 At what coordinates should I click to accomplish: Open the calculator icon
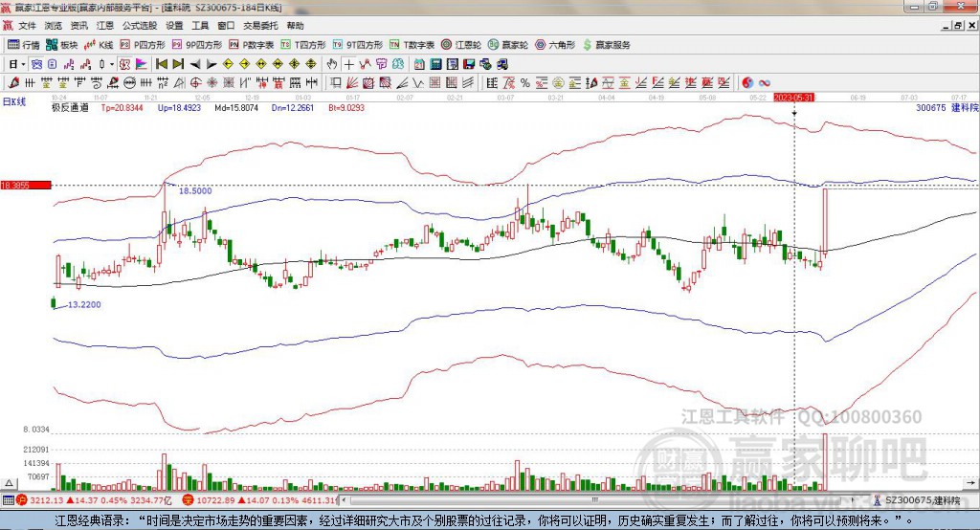[x=435, y=64]
